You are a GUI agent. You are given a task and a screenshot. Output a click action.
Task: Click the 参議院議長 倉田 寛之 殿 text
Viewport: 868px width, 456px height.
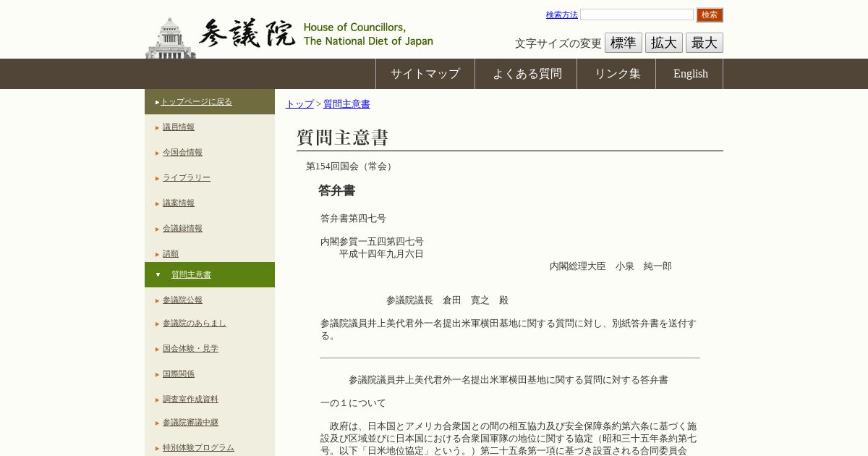coord(447,300)
